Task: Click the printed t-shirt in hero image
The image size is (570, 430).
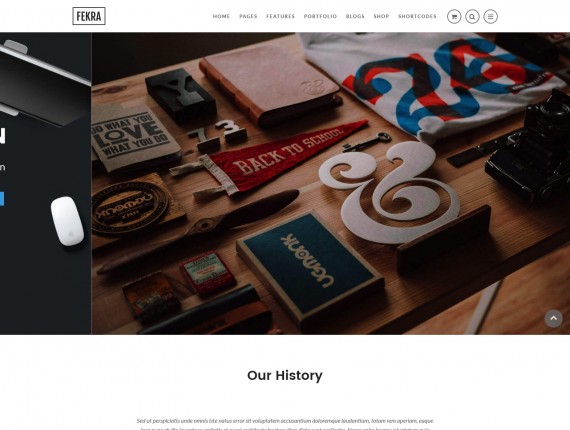Action: pos(433,84)
